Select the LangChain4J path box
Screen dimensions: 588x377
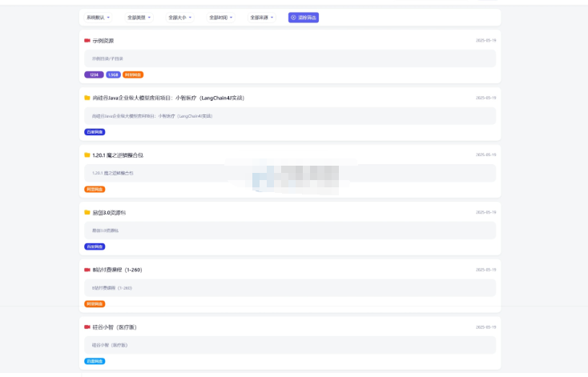[x=290, y=116]
